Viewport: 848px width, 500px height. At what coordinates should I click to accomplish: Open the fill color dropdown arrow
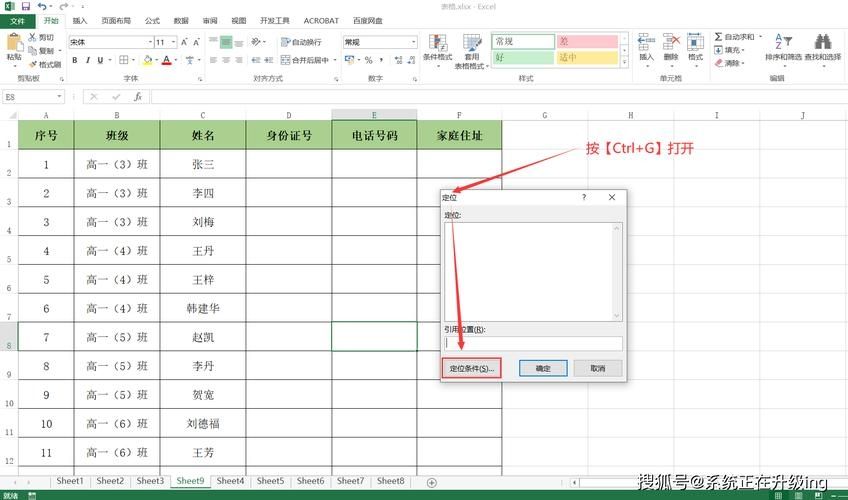tap(157, 60)
